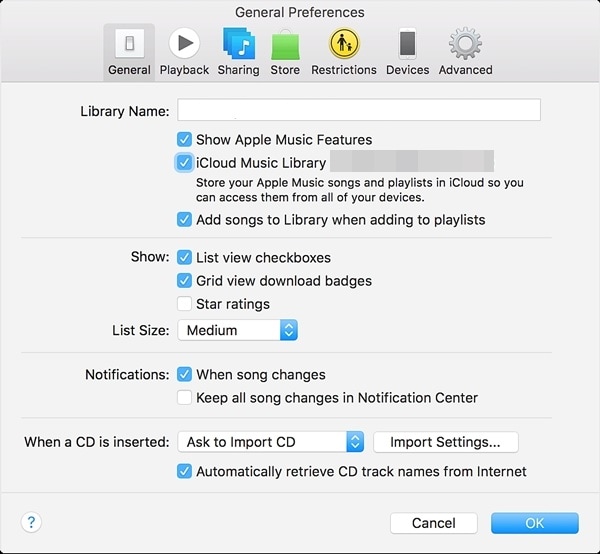Viewport: 600px width, 554px height.
Task: Open the Store preferences tab
Action: (285, 52)
